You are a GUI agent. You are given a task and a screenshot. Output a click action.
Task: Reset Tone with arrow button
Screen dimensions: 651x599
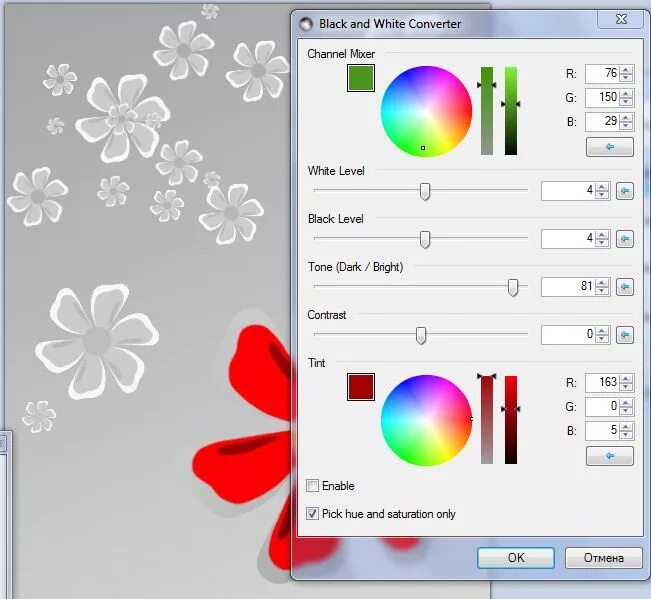click(625, 287)
